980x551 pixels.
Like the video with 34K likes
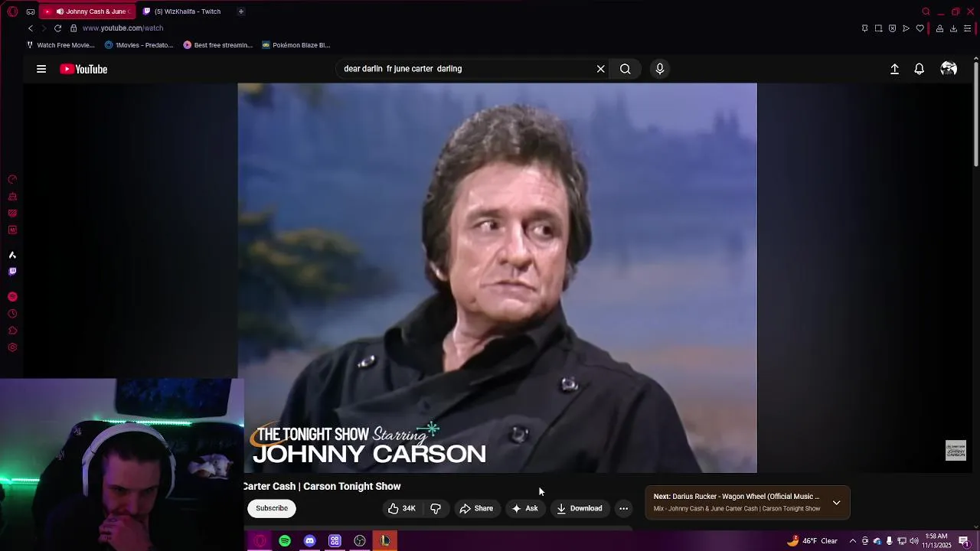tap(402, 508)
